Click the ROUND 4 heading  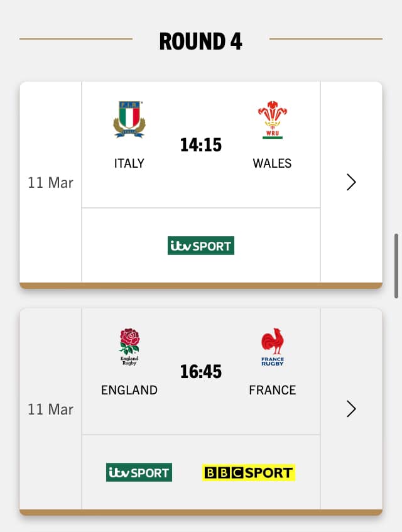pyautogui.click(x=201, y=41)
